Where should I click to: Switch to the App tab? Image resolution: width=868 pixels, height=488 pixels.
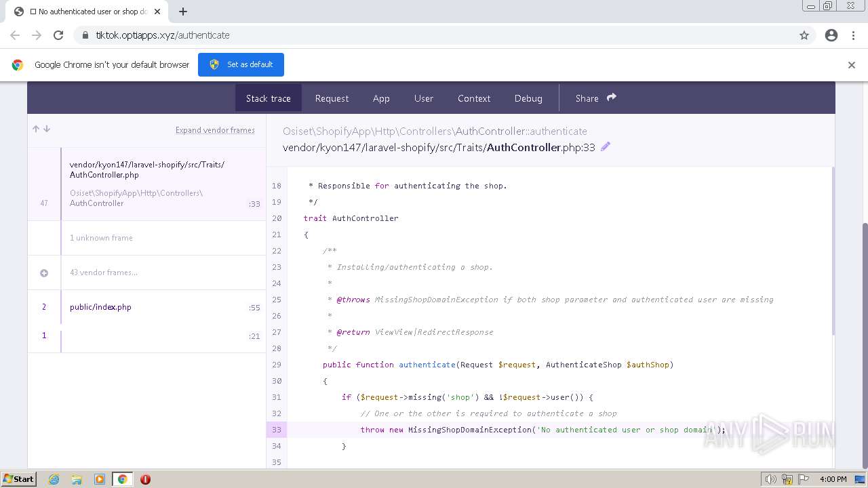tap(381, 98)
